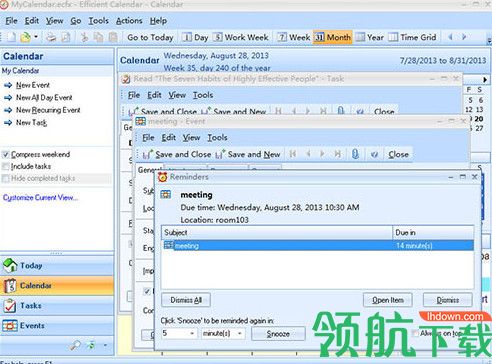Go to first record in meeting Event toolbar
The width and height of the screenshot is (492, 364).
click(293, 154)
